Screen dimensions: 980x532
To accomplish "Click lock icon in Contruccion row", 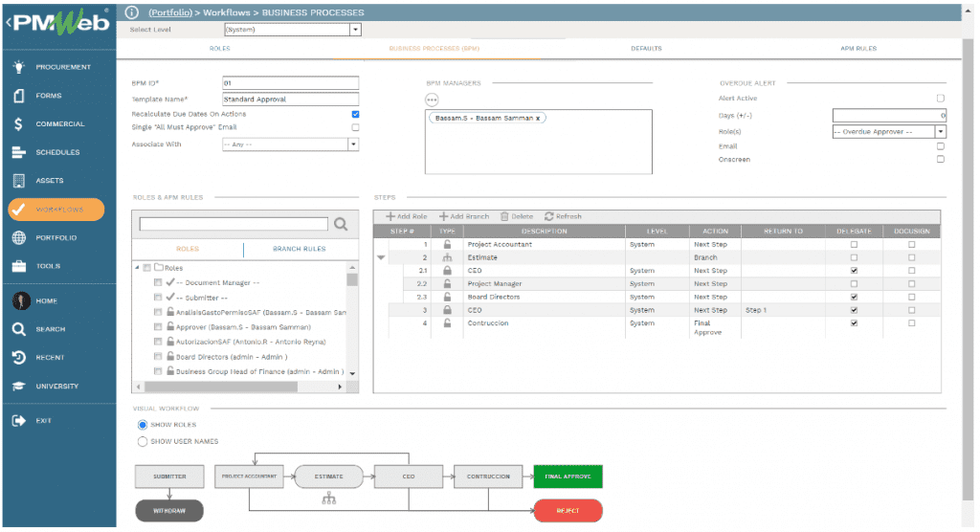I will click(447, 323).
